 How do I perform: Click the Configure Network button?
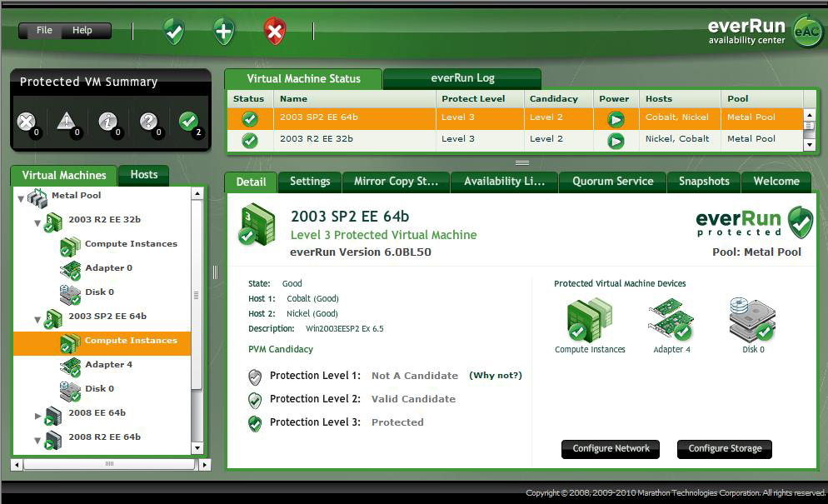coord(611,448)
